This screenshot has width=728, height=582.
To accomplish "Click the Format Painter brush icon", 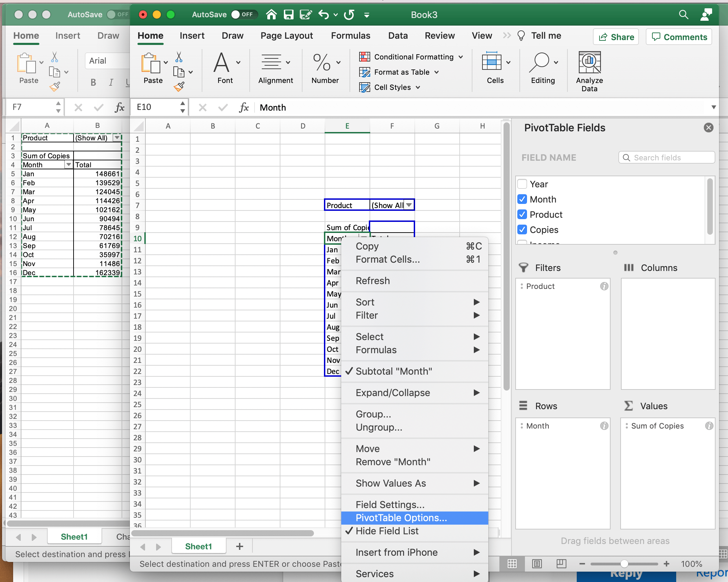I will 179,86.
